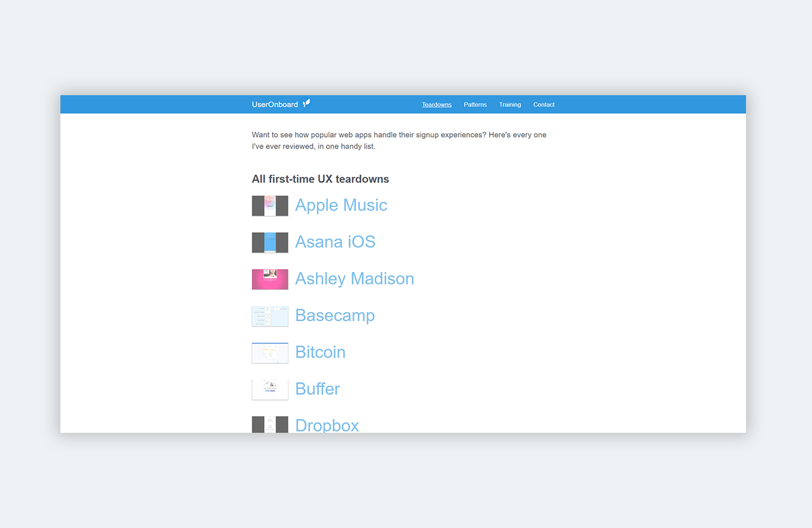This screenshot has height=528, width=812.
Task: Click the Dropbox thumbnail image
Action: pos(270,425)
